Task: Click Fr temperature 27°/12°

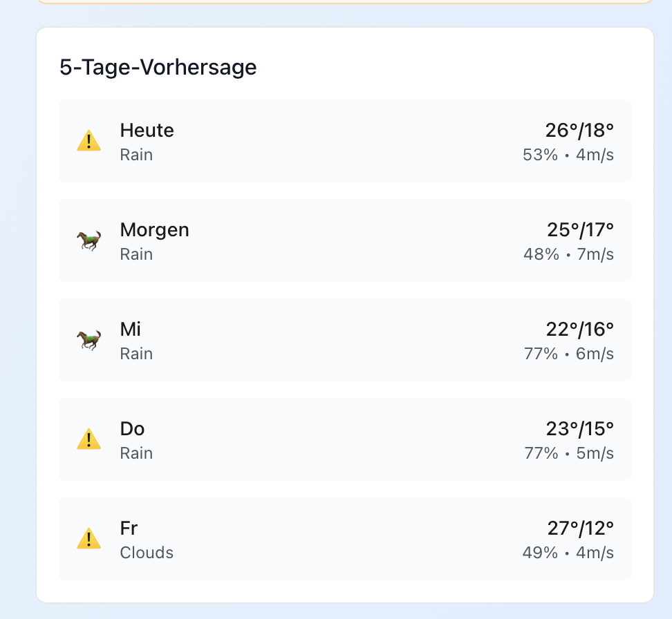Action: click(x=579, y=528)
